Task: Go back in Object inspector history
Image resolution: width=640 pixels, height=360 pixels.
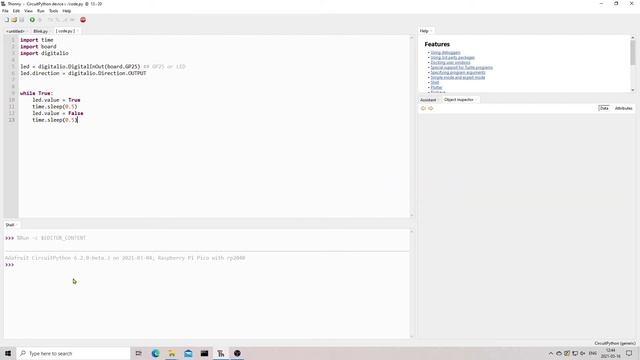Action: tap(423, 108)
